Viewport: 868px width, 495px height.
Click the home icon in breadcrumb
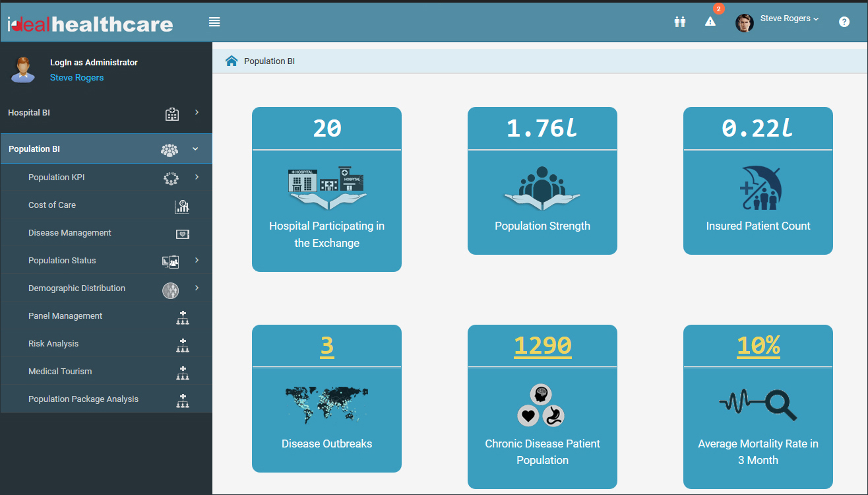pyautogui.click(x=232, y=61)
